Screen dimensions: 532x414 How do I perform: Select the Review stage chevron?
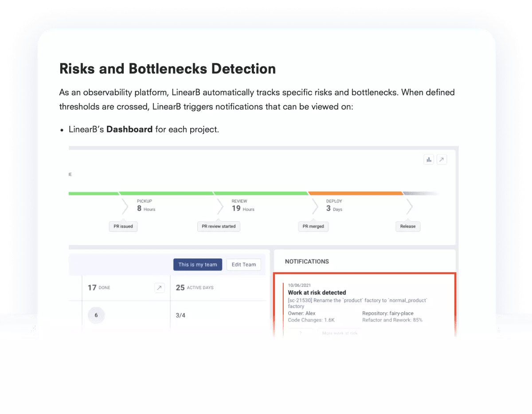[x=220, y=207]
